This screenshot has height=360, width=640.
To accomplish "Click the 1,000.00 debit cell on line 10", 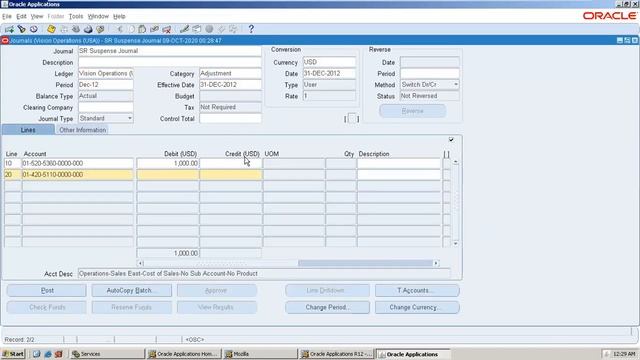I will [168, 163].
